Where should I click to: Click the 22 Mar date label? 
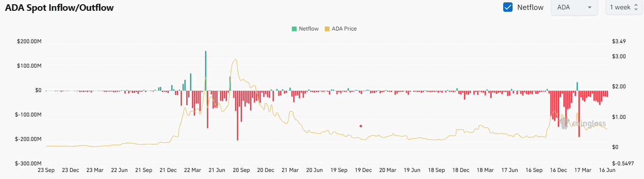click(x=192, y=171)
